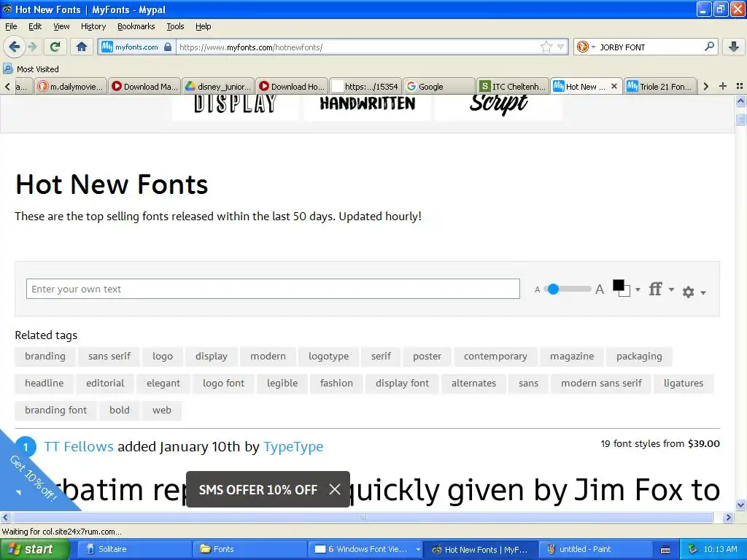Click the ligatures tag
The width and height of the screenshot is (747, 560).
(x=683, y=383)
